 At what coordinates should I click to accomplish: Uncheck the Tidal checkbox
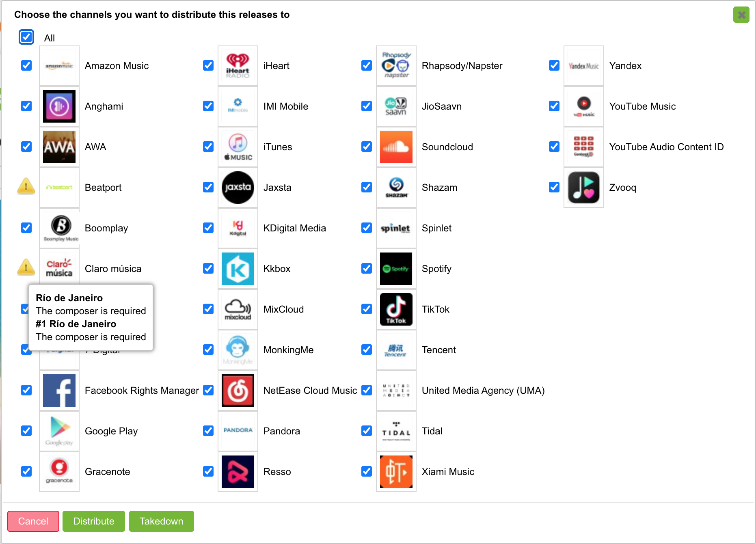tap(367, 431)
